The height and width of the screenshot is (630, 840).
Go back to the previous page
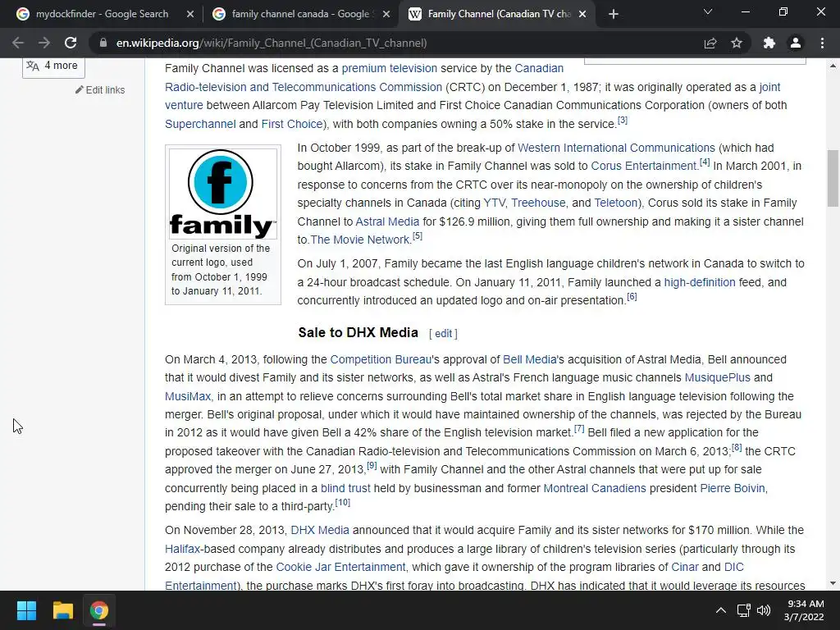[x=18, y=43]
